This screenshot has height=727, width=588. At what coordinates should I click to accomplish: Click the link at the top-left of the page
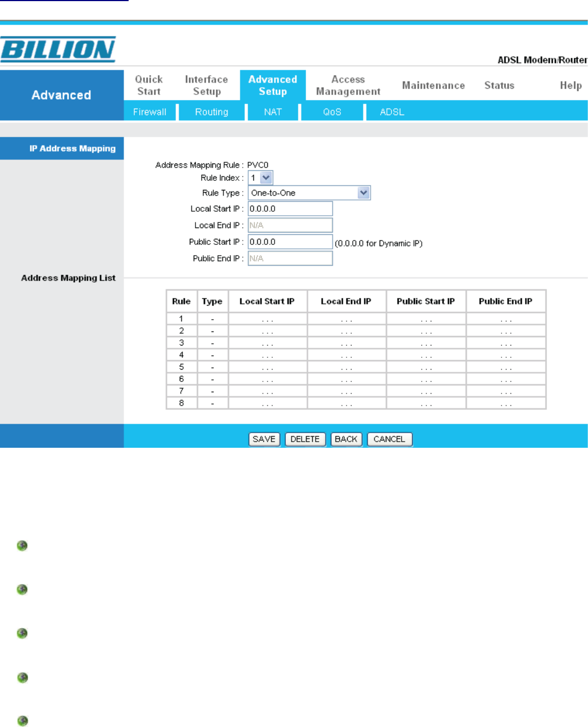[64, 1]
